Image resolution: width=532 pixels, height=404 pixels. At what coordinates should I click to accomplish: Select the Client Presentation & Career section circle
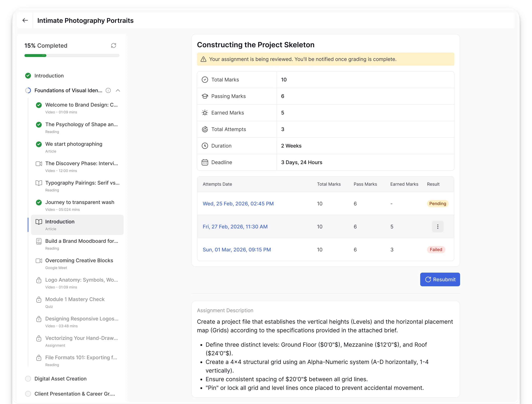pyautogui.click(x=28, y=394)
